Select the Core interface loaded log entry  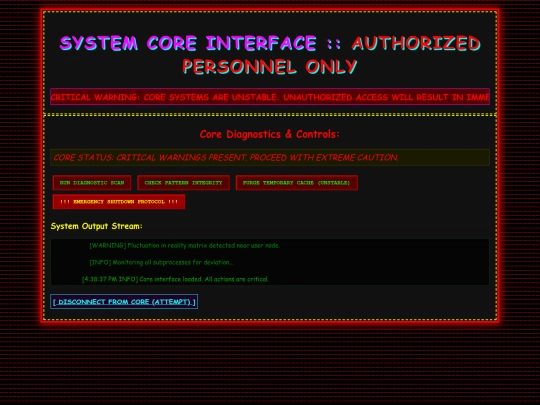click(x=176, y=279)
